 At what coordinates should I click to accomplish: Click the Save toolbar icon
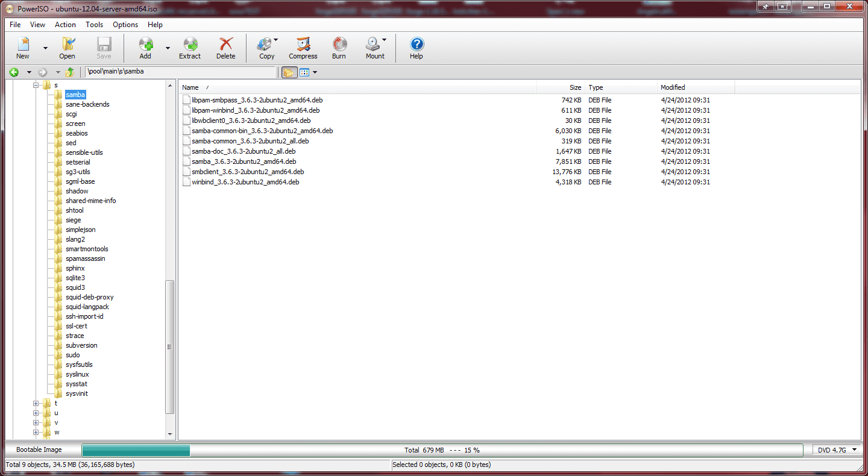click(104, 44)
